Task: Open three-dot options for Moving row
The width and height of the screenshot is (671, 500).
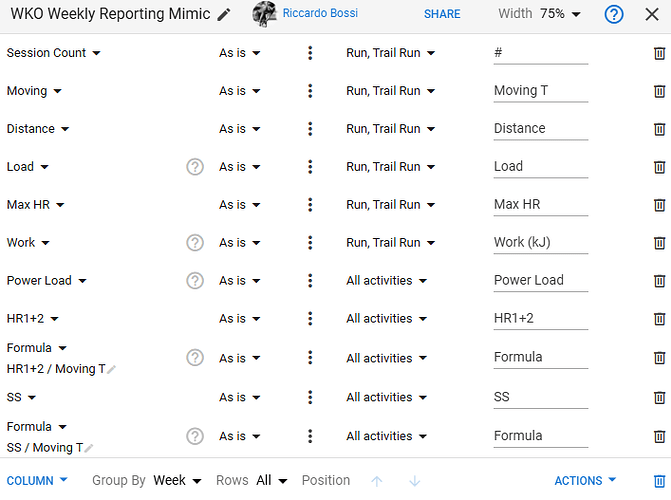Action: (310, 91)
